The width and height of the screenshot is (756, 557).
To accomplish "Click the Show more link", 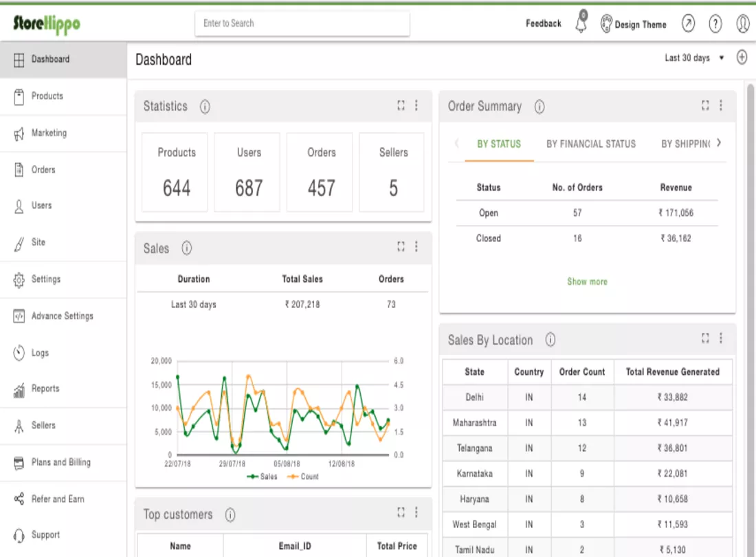I will click(587, 282).
